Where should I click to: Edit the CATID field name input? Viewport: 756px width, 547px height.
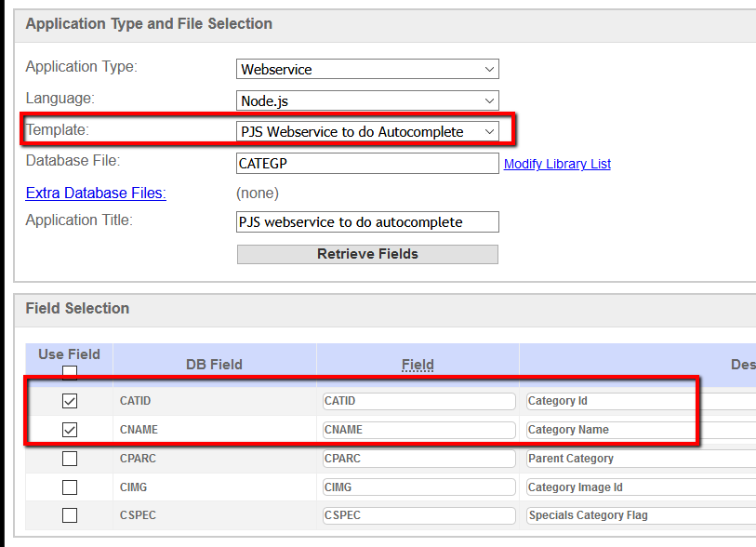419,401
